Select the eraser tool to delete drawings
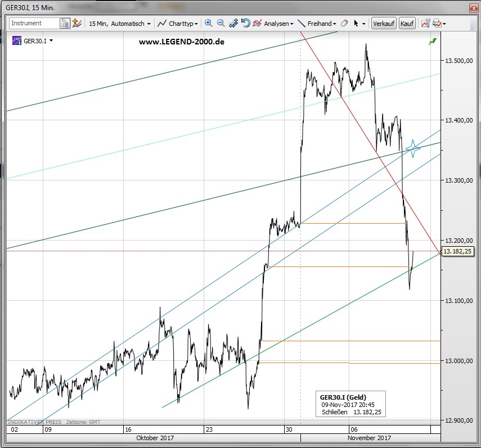 (x=345, y=24)
